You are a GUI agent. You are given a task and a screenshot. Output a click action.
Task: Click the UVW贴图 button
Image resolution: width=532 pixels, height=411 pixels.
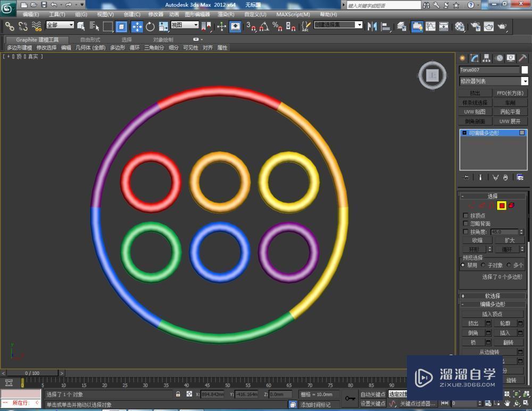475,112
